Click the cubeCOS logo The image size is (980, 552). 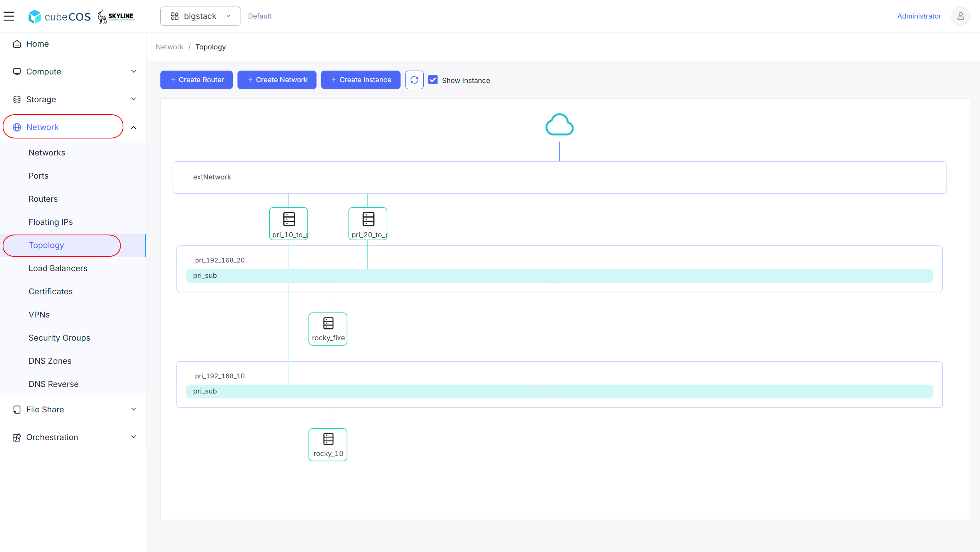59,16
